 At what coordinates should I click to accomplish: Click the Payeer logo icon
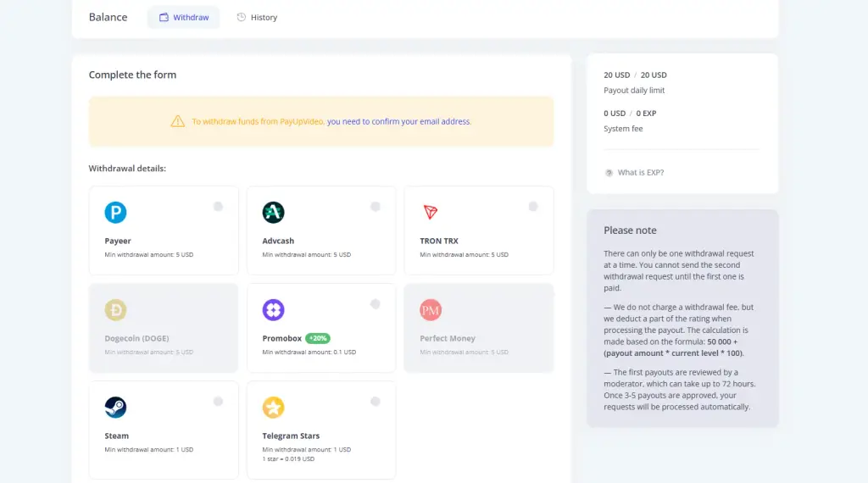point(115,213)
